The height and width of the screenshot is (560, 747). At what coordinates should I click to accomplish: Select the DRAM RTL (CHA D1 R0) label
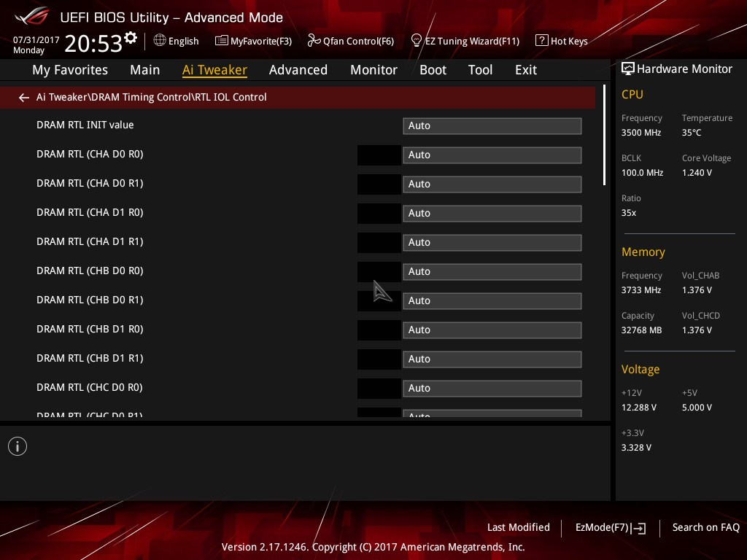tap(90, 213)
